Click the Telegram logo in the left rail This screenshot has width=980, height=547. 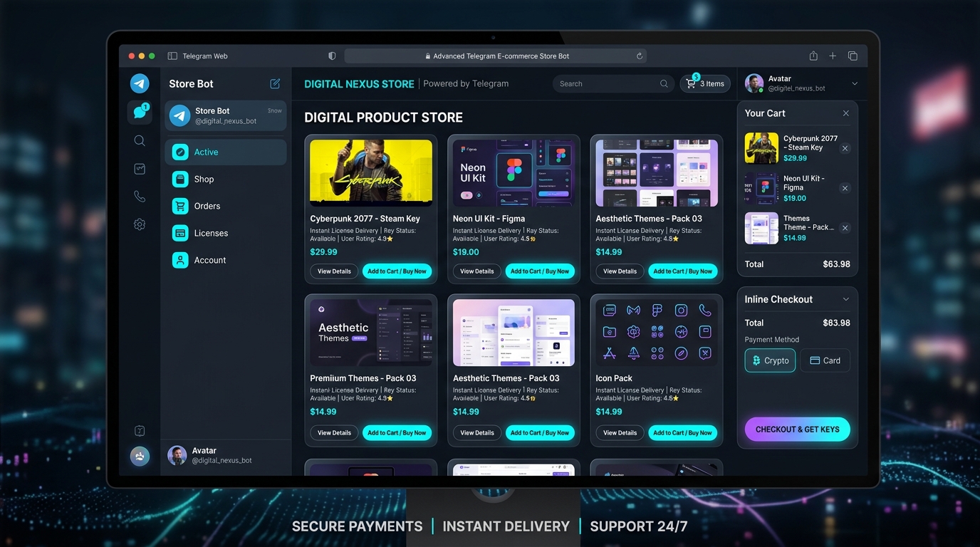tap(140, 83)
